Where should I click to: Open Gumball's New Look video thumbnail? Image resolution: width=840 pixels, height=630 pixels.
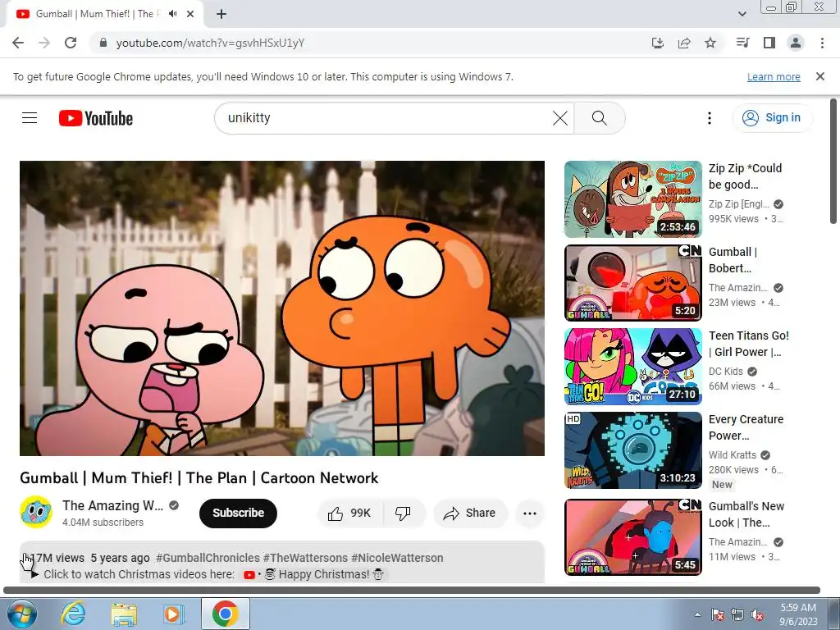[x=632, y=537]
